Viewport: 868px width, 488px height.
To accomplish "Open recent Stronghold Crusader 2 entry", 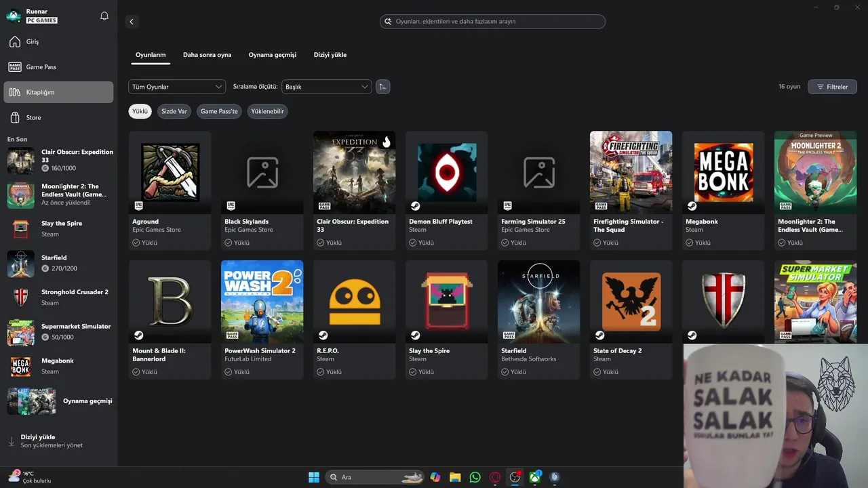I will (x=60, y=298).
